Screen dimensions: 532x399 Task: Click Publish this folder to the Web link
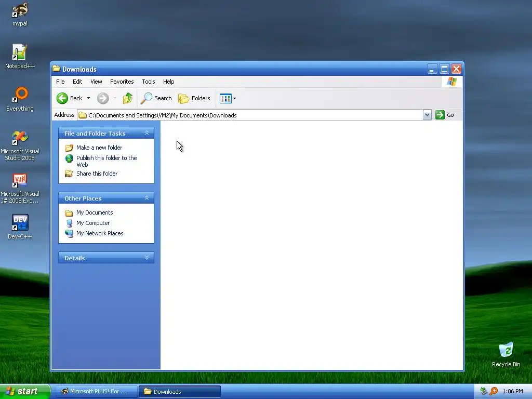[x=107, y=161]
